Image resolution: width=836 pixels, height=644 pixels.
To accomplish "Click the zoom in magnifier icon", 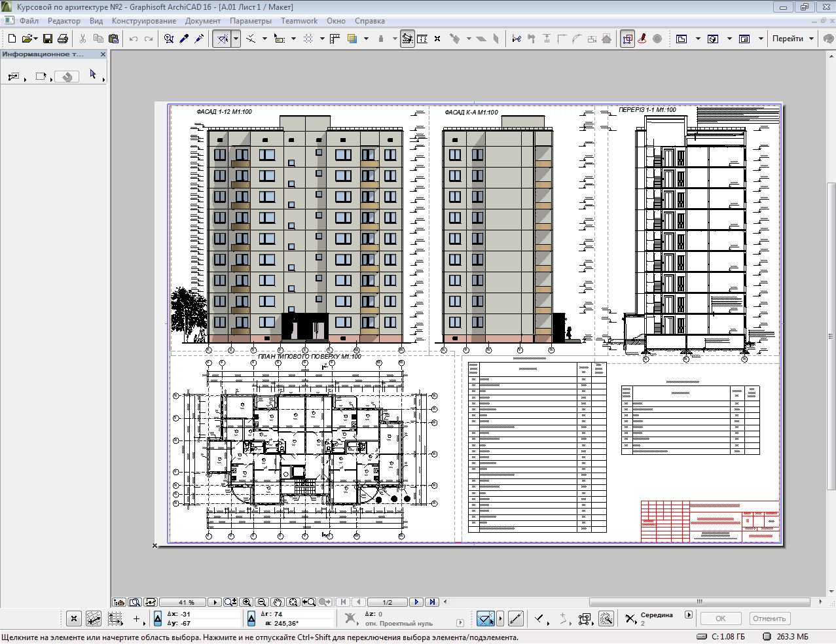I will click(x=247, y=602).
